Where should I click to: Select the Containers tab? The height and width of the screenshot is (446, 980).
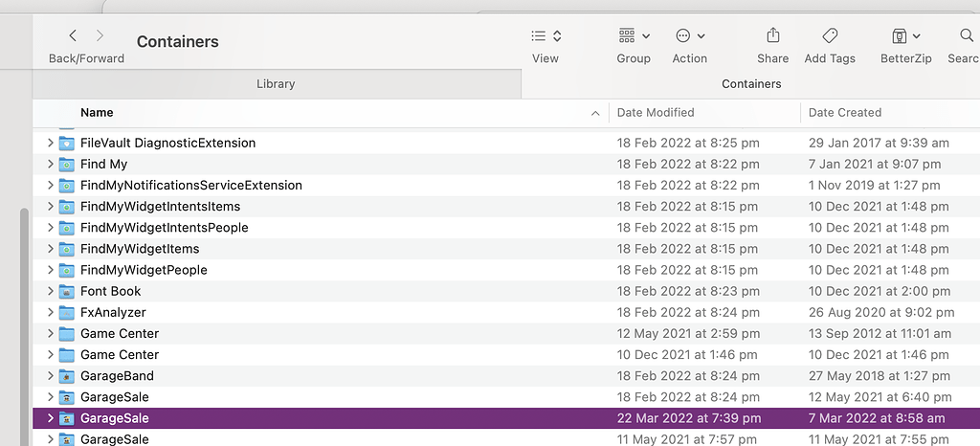click(x=751, y=84)
